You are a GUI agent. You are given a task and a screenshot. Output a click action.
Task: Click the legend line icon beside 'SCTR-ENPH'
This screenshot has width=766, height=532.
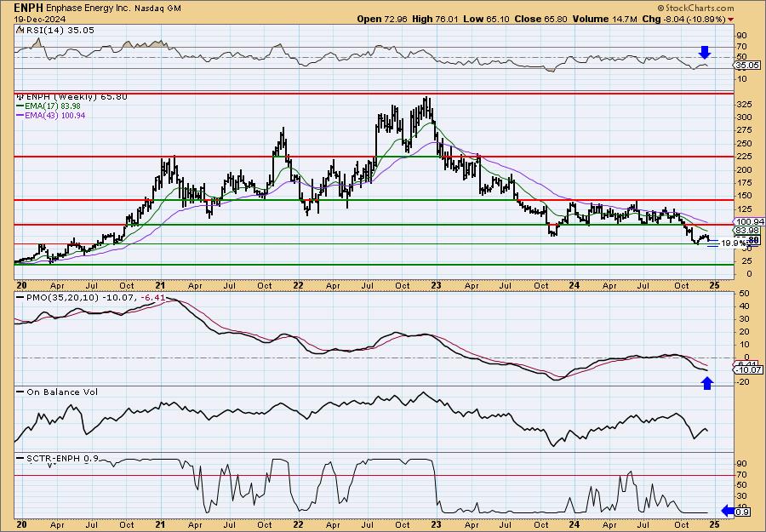pos(20,458)
